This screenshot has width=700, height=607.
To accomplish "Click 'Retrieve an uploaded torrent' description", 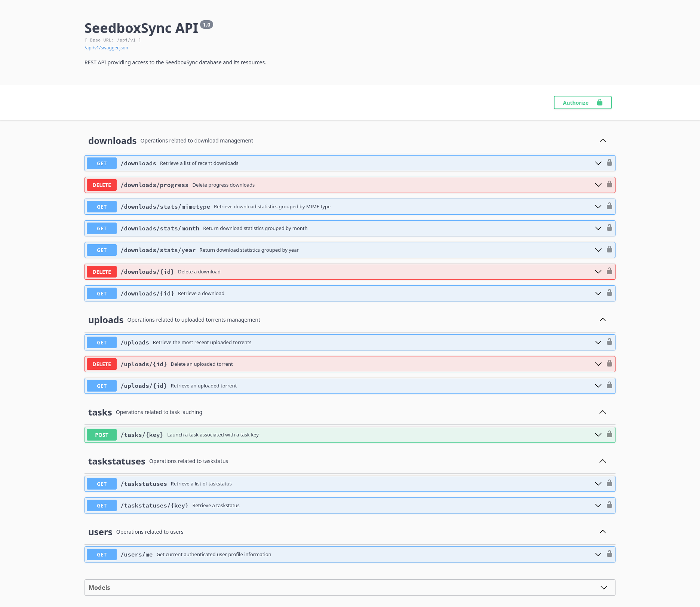I will 204,386.
